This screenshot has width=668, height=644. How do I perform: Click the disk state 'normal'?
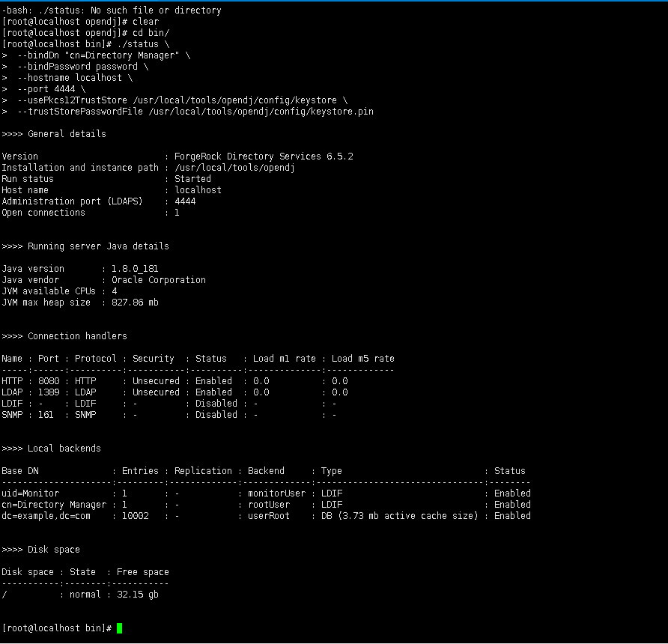85,595
